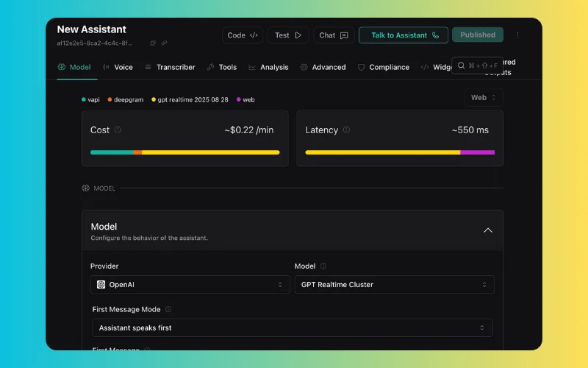Switch to the Voice tab
588x368 pixels.
118,67
